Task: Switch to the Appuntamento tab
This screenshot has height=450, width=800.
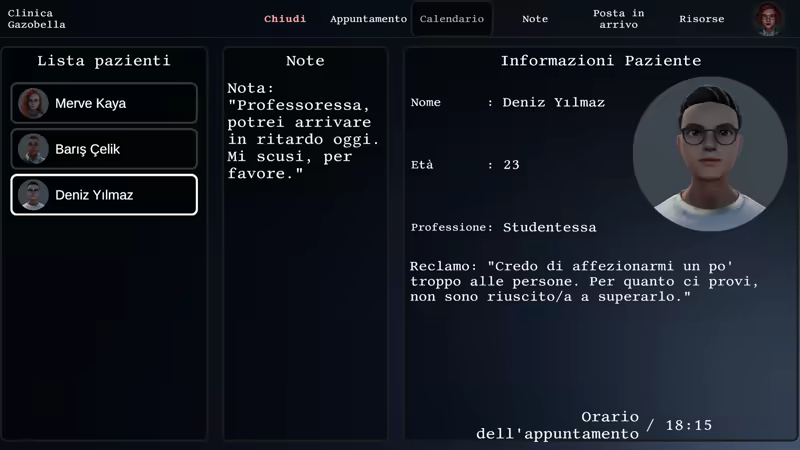Action: pyautogui.click(x=368, y=19)
